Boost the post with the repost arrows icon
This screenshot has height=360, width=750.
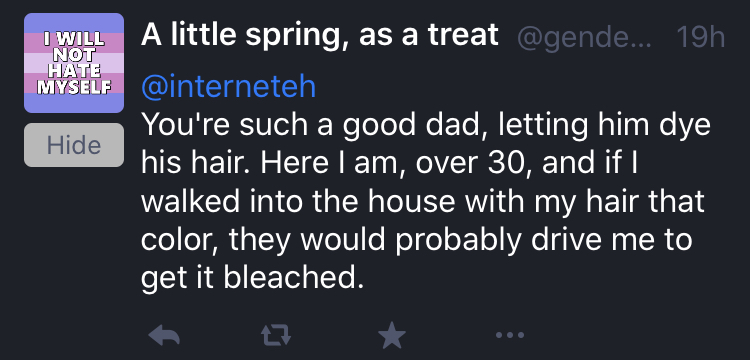coord(276,335)
